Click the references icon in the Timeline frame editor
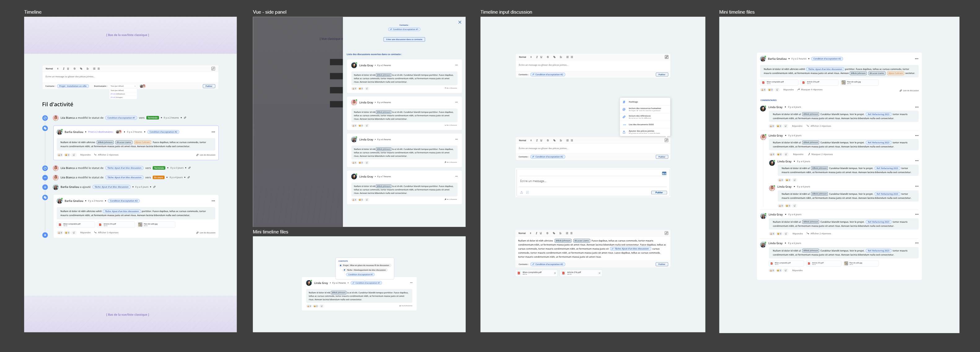This screenshot has height=352, width=980. pyautogui.click(x=213, y=69)
